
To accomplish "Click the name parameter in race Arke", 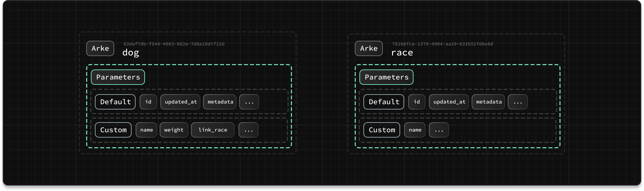I will coord(415,130).
